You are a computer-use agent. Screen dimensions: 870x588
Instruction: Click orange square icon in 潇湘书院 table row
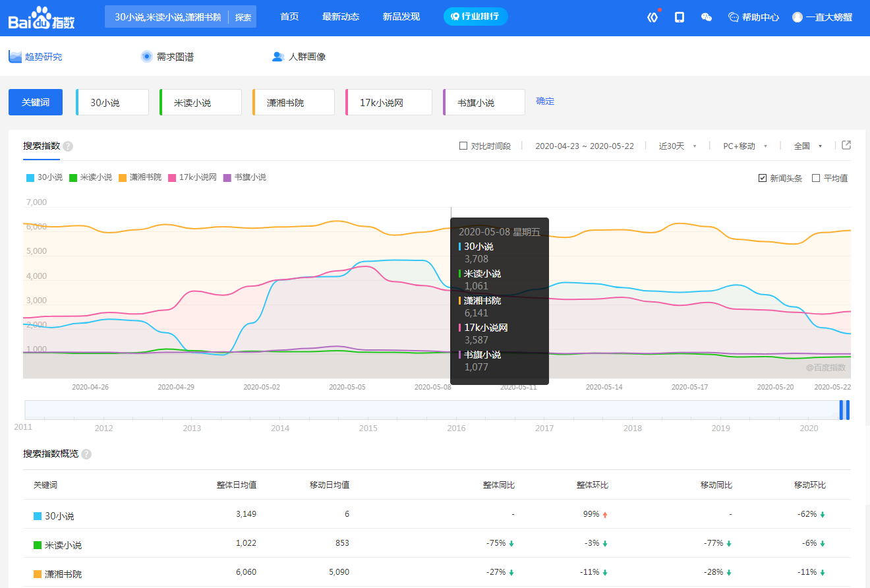pyautogui.click(x=38, y=574)
